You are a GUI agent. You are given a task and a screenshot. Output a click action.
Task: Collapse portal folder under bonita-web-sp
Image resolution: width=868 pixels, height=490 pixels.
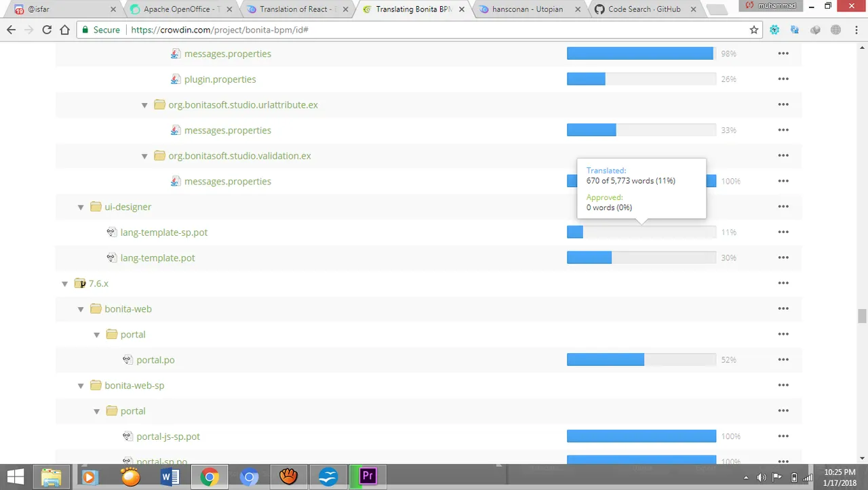click(x=97, y=411)
